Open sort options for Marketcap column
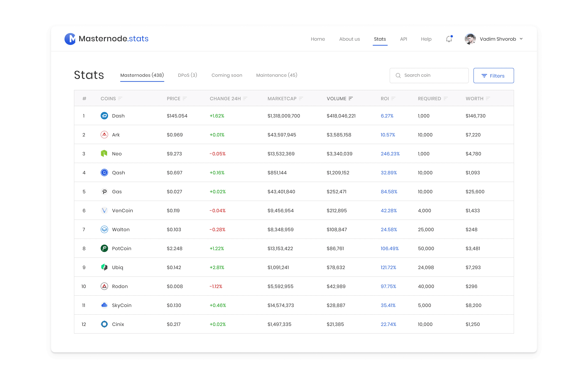This screenshot has height=385, width=588. [x=301, y=98]
